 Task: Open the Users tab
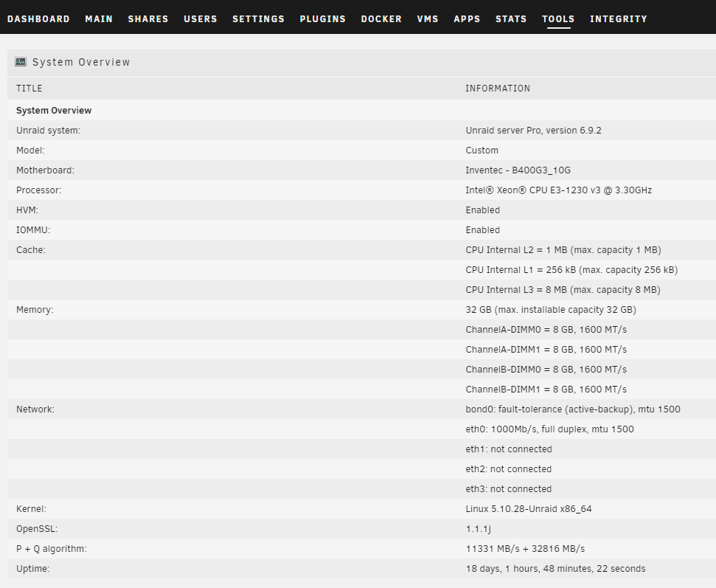pyautogui.click(x=200, y=19)
